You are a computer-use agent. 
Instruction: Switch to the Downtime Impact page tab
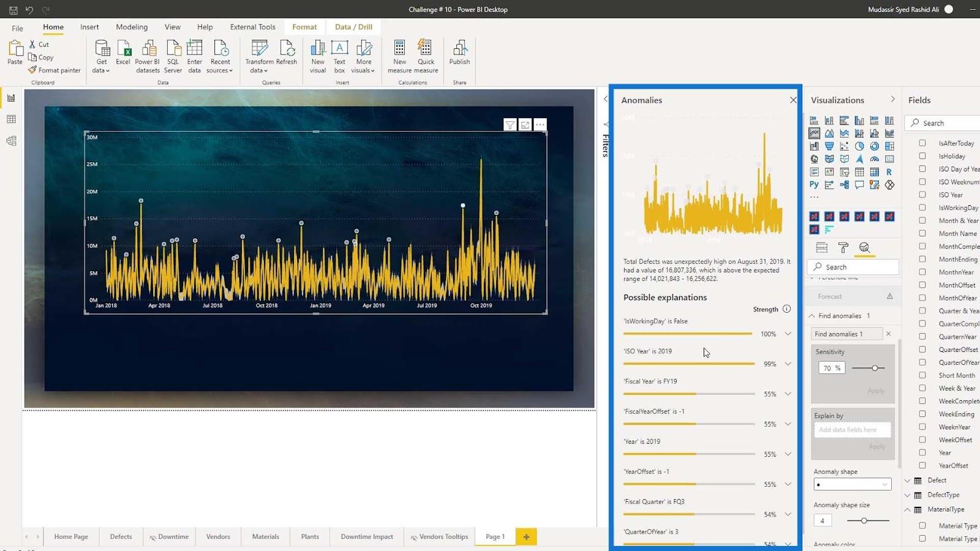click(367, 537)
